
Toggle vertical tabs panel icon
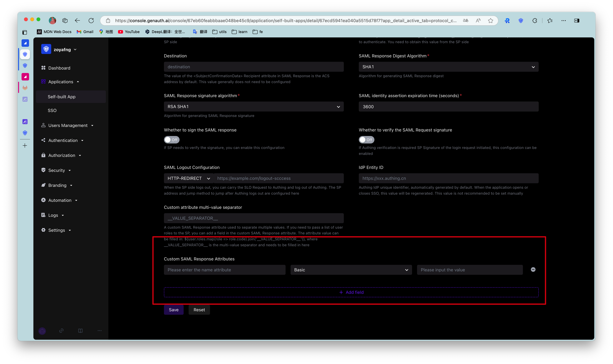(x=25, y=32)
